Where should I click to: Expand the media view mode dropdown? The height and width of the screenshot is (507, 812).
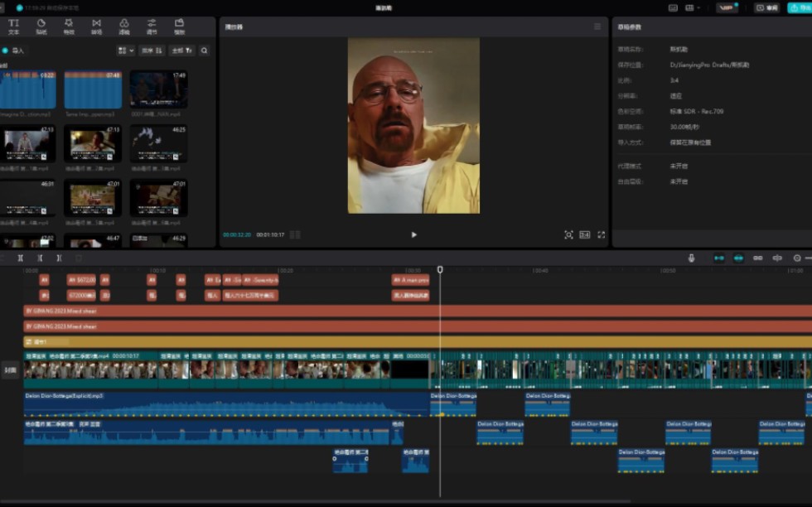coord(125,51)
